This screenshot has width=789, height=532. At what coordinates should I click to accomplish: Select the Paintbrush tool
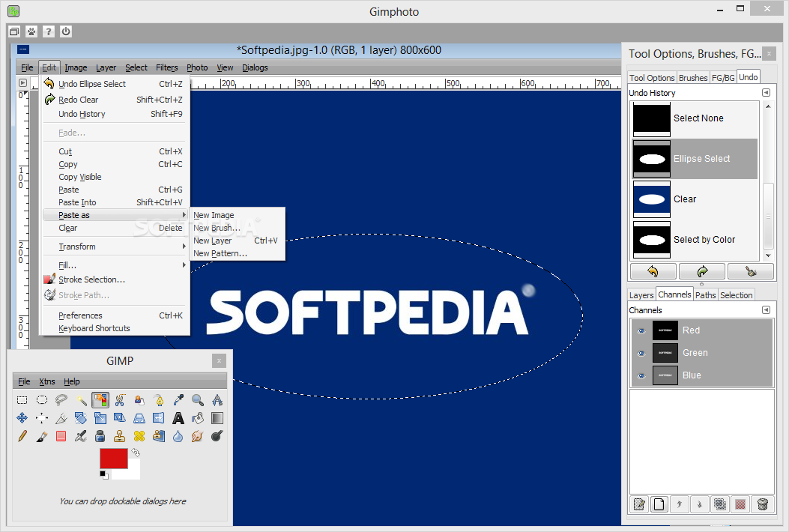tap(42, 436)
